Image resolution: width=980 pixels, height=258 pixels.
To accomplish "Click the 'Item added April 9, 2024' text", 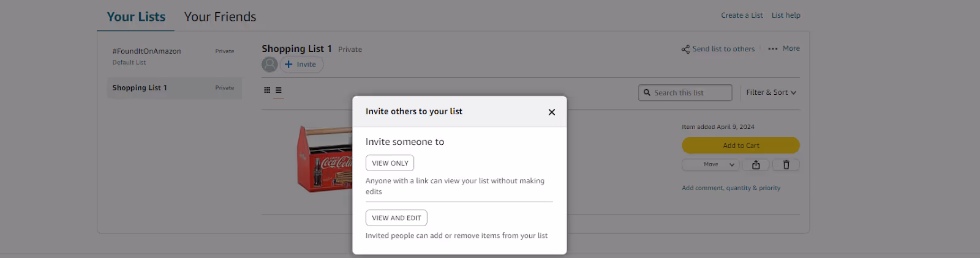I will (718, 127).
